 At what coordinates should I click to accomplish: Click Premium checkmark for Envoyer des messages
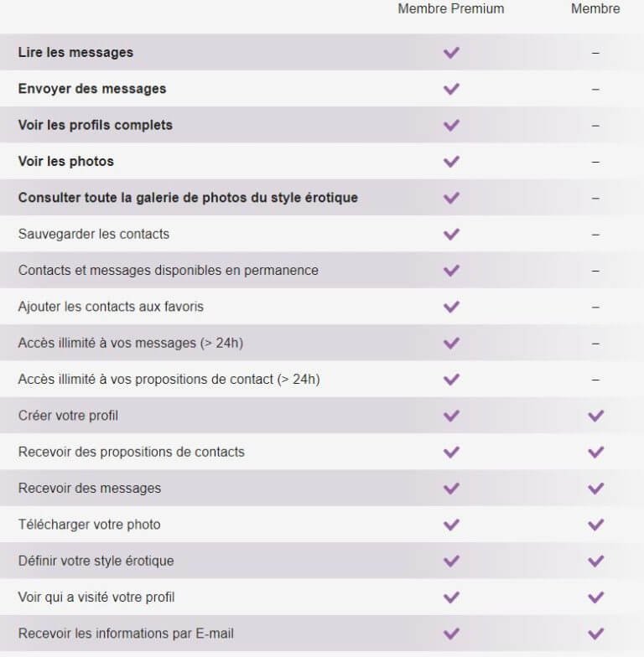pos(451,89)
